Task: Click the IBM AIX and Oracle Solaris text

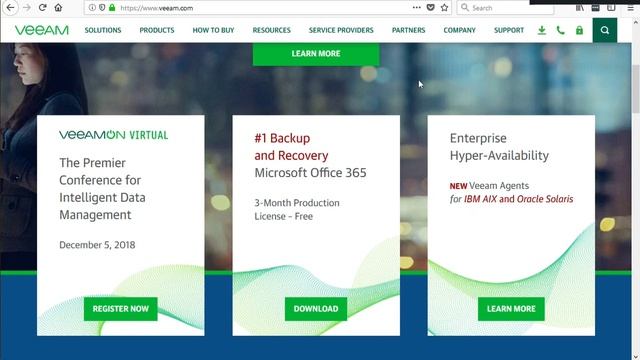Action: click(x=518, y=199)
